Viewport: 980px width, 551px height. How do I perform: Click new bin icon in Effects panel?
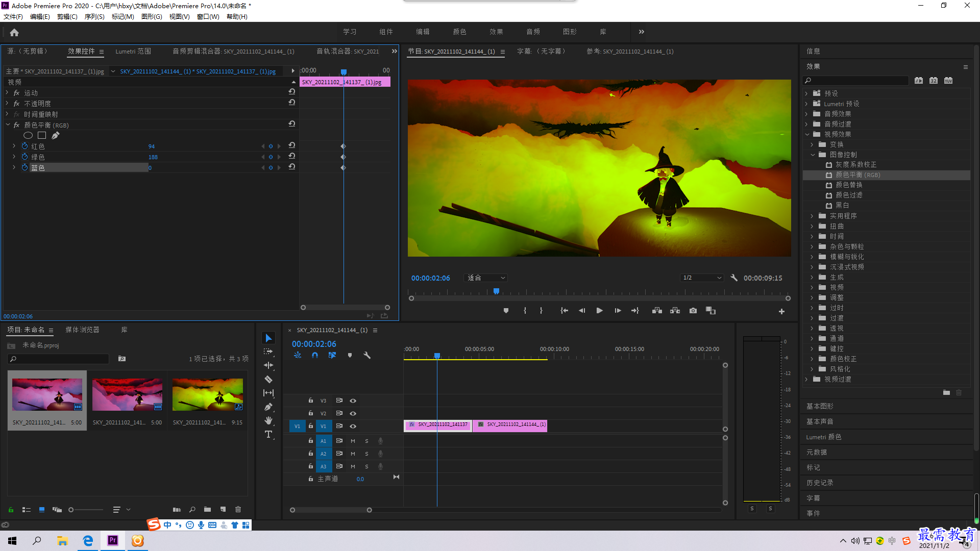coord(947,393)
